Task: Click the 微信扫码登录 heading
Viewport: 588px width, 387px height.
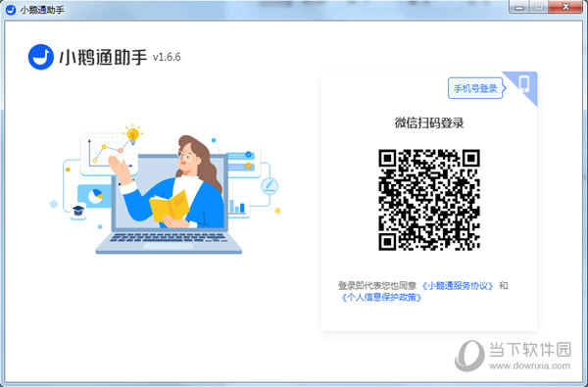Action: point(429,122)
